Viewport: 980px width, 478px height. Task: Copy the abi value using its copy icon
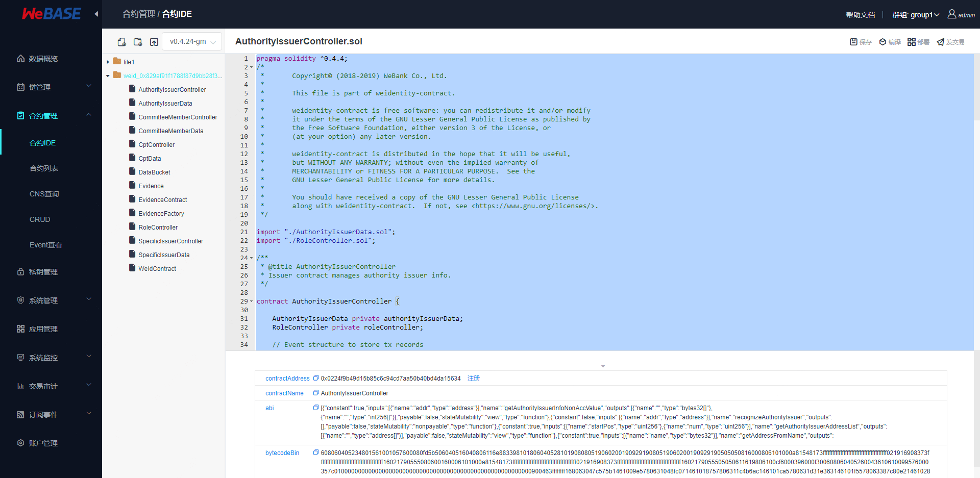click(316, 408)
